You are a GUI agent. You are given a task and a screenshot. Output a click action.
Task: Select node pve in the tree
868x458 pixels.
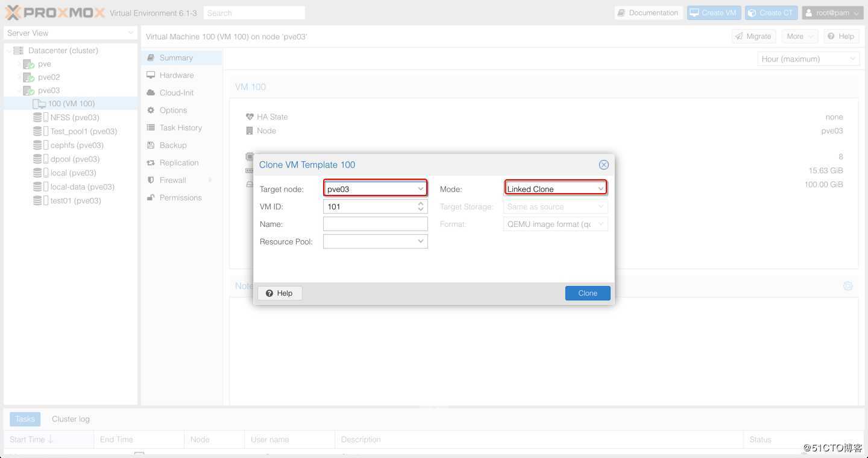click(44, 64)
